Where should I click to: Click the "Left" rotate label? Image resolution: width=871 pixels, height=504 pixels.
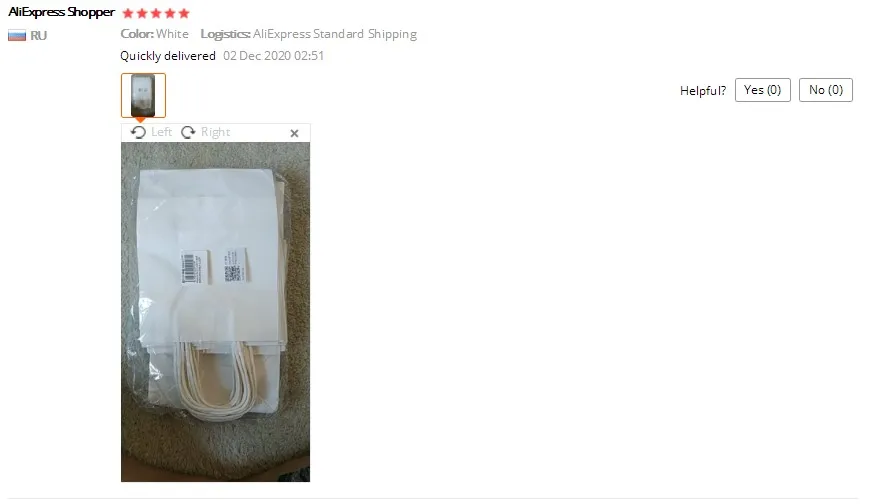click(162, 132)
